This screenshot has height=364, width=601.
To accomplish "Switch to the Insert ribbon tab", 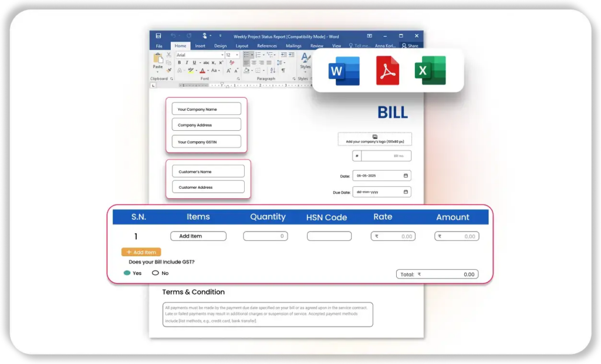I will [x=200, y=46].
